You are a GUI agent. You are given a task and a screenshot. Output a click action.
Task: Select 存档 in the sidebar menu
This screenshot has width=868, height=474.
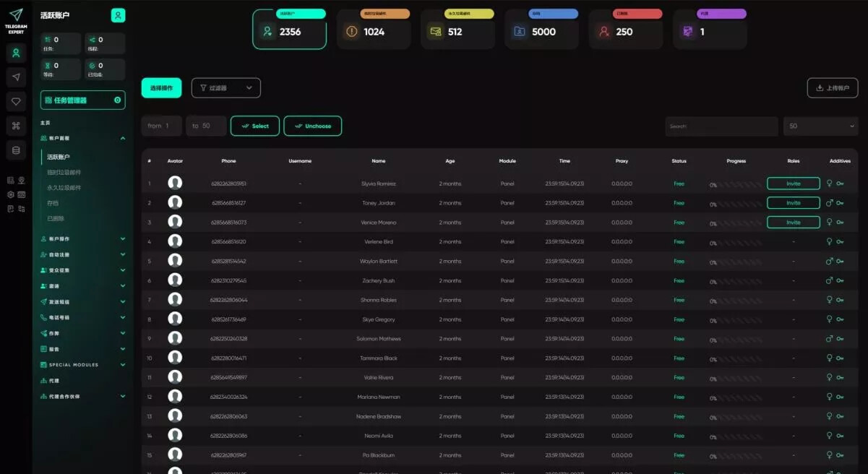point(53,203)
